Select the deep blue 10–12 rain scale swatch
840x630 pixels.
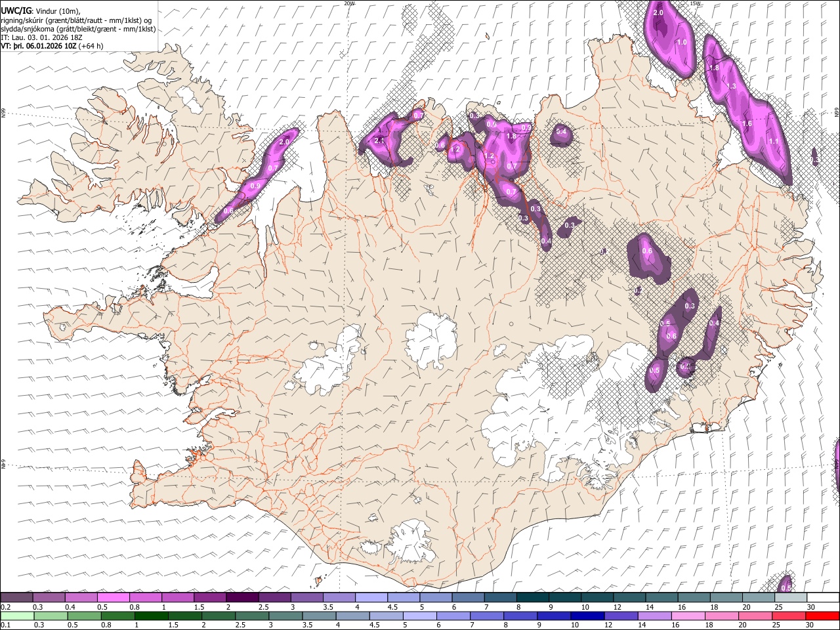587,616
